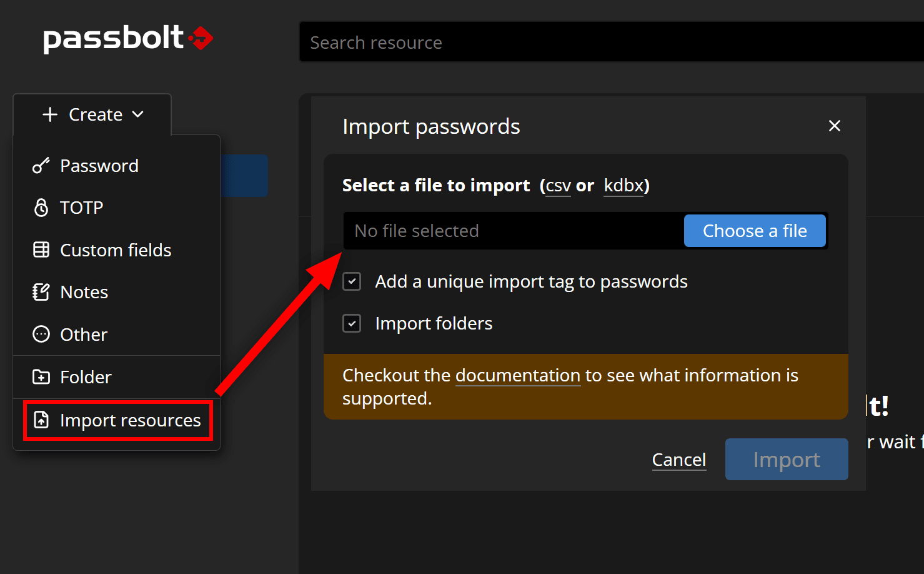
Task: Disable the Import folders checkbox
Action: [x=352, y=323]
